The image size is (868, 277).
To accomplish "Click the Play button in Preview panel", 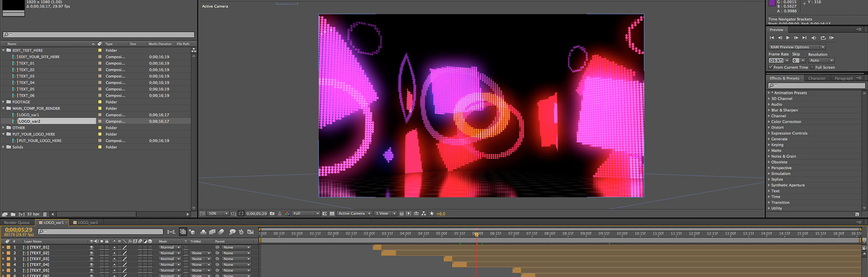I will click(788, 38).
